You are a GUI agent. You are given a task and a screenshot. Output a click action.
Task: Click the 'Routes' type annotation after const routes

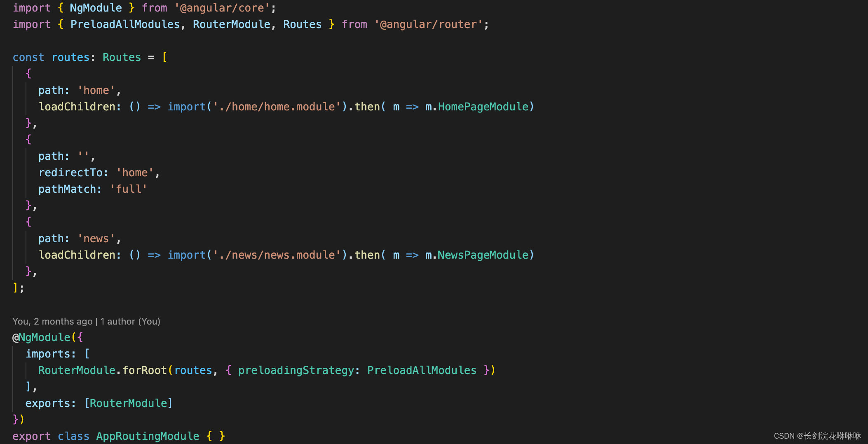122,57
